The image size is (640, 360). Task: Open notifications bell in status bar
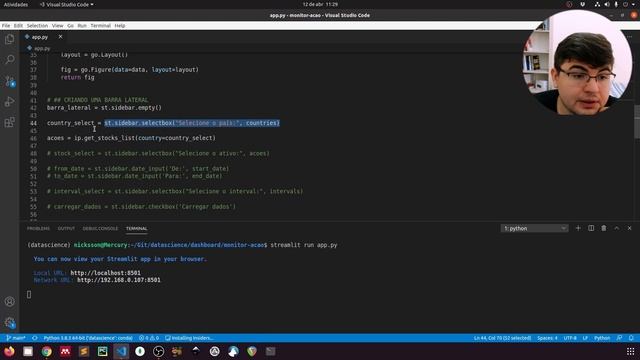[x=631, y=338]
